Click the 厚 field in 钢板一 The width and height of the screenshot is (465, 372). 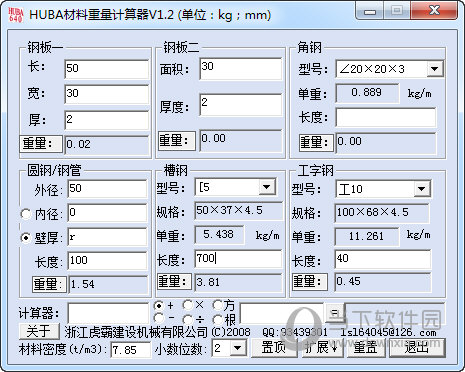(x=107, y=120)
